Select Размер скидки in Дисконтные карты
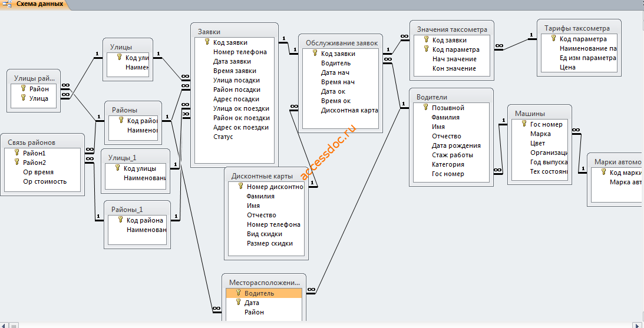The width and height of the screenshot is (644, 328). point(270,243)
